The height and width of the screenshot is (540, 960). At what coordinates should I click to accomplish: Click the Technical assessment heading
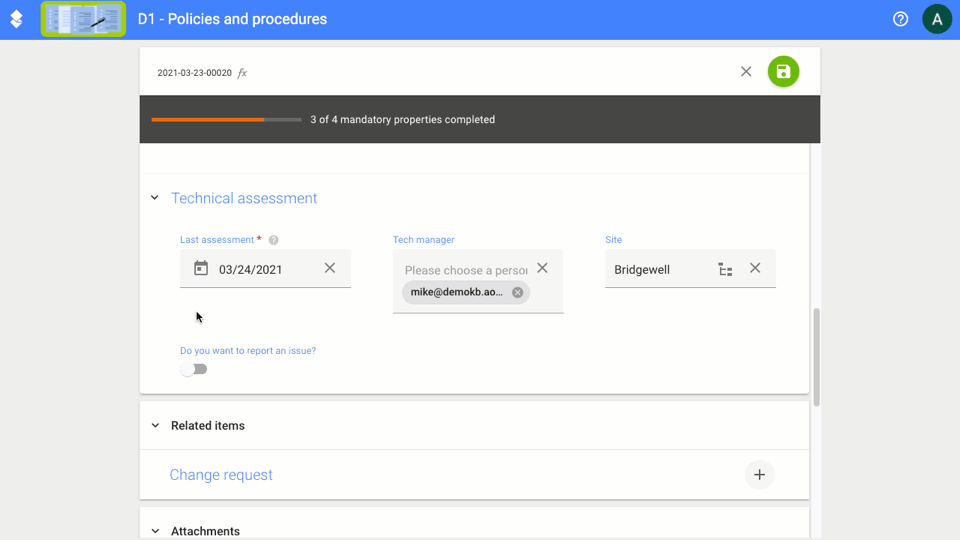pyautogui.click(x=244, y=198)
